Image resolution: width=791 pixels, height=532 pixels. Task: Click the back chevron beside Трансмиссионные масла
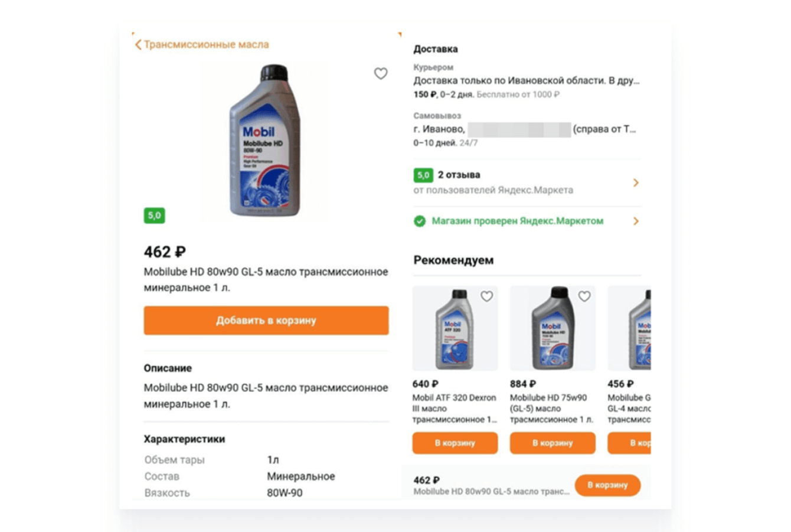(x=138, y=45)
